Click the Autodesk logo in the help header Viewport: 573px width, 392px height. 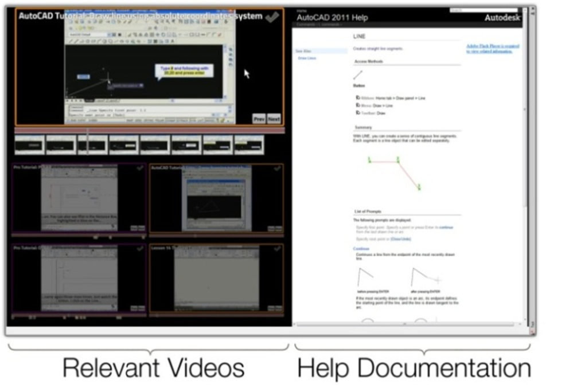coord(502,18)
